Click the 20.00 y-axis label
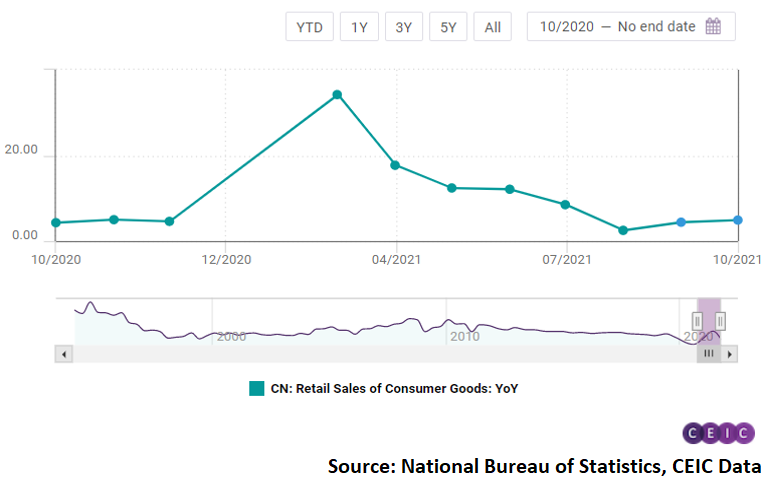 tap(21, 150)
